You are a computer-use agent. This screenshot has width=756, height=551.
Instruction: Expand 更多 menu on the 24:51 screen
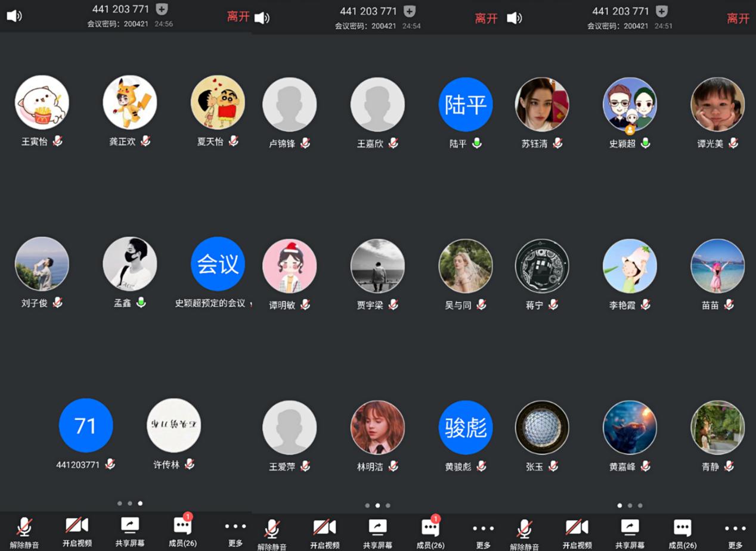click(x=735, y=533)
